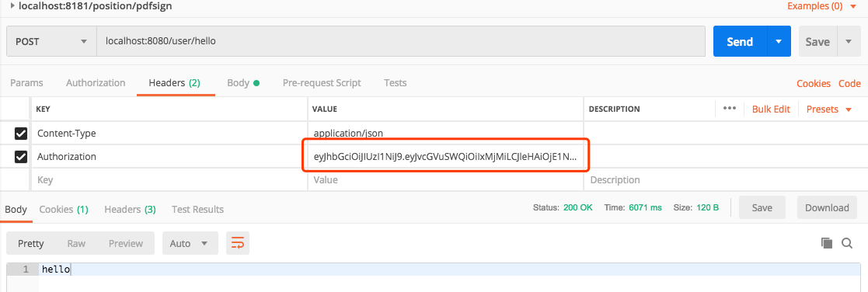
Task: Click the Content-Type key cell
Action: [169, 134]
